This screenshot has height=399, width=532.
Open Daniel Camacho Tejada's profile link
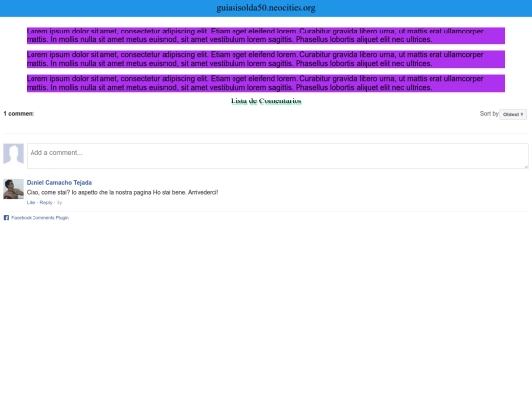[59, 183]
